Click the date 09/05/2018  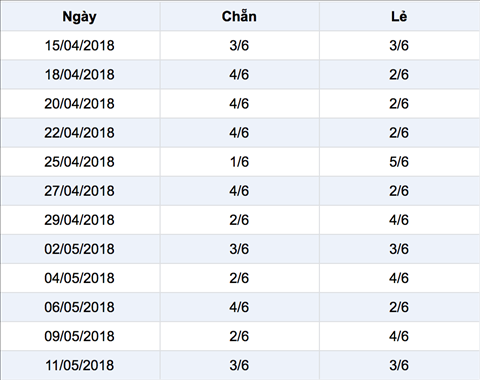pos(79,336)
